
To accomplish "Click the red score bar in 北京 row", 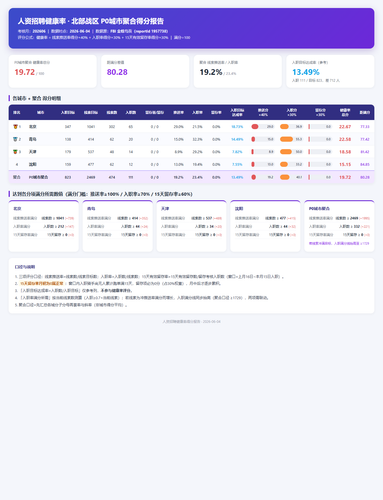I will tap(255, 127).
